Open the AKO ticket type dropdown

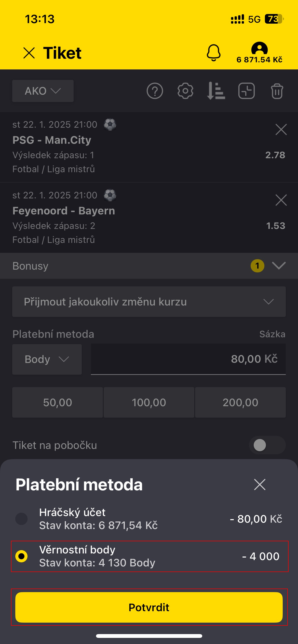pyautogui.click(x=43, y=91)
